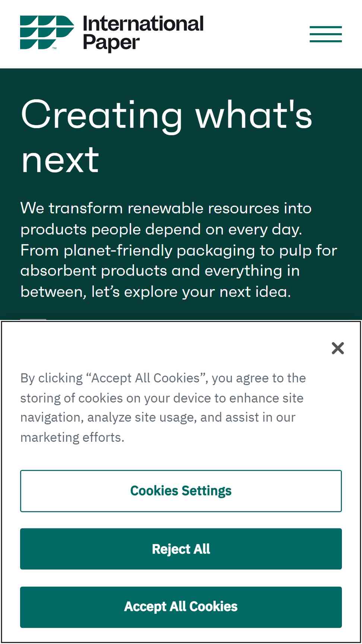The image size is (362, 644).
Task: Click the International Paper wordmark text
Action: click(x=143, y=33)
